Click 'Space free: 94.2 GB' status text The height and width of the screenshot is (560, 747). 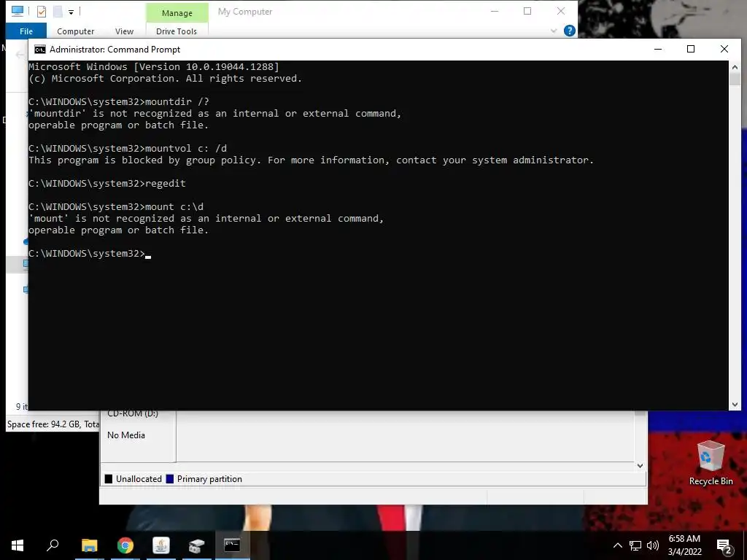click(44, 424)
